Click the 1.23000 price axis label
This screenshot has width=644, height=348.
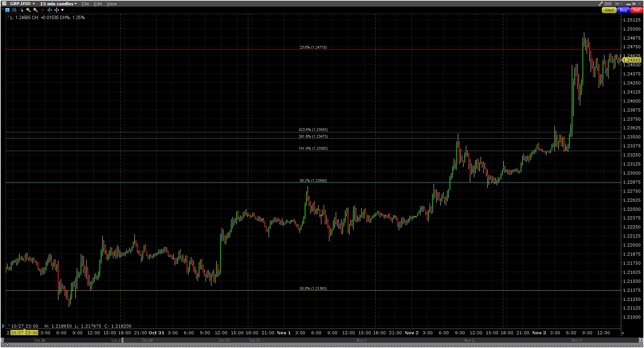(x=632, y=173)
